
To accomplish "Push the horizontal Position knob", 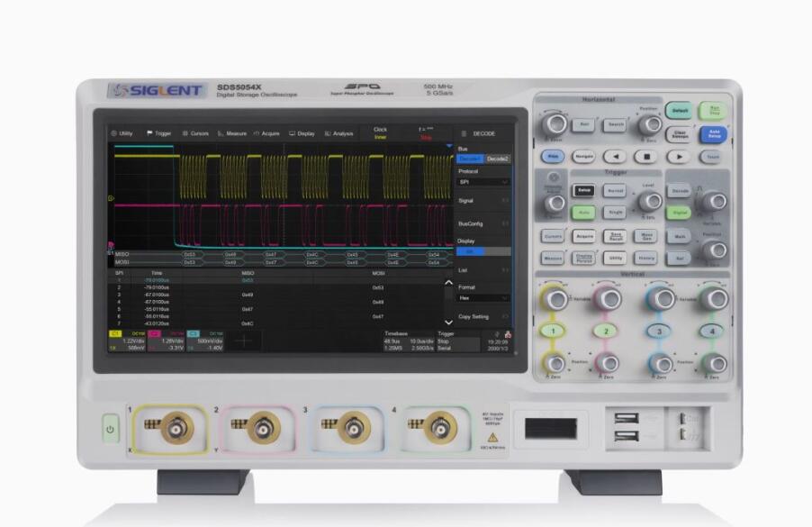I will coord(650,124).
